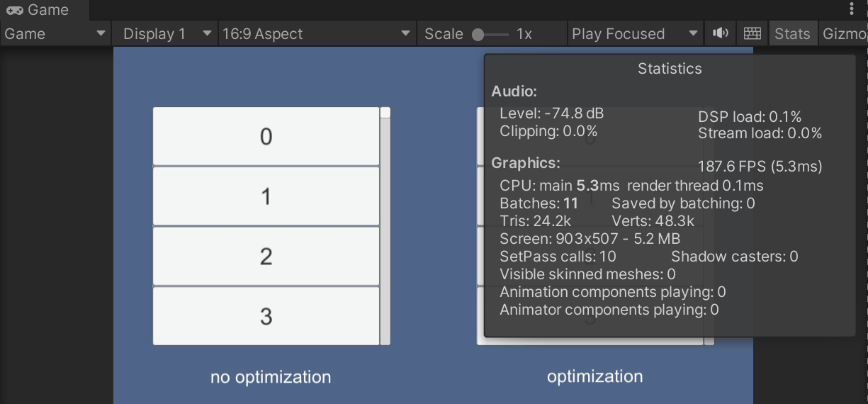Click the no optimization list scrollbar handle
The width and height of the screenshot is (868, 404).
click(385, 112)
